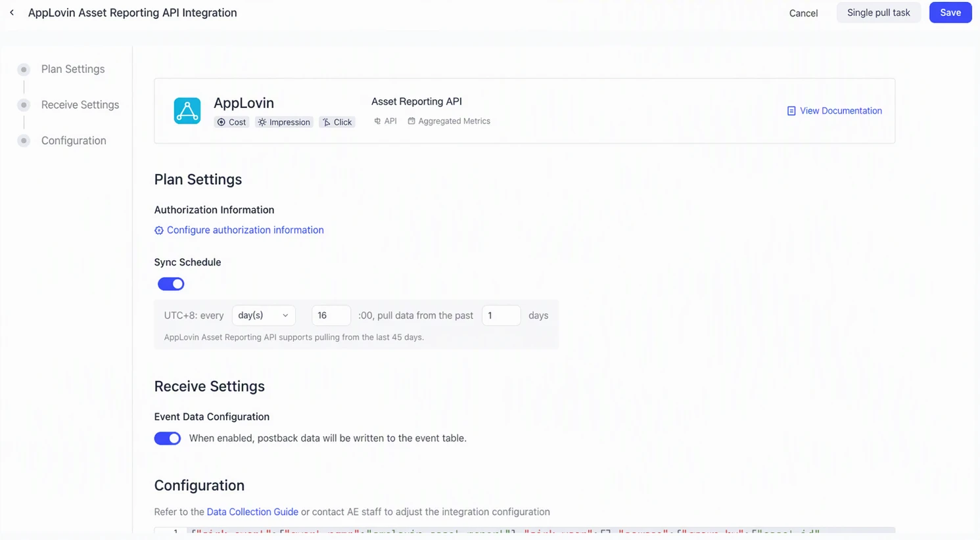Click the View Documentation document icon
The image size is (980, 540).
coord(791,111)
